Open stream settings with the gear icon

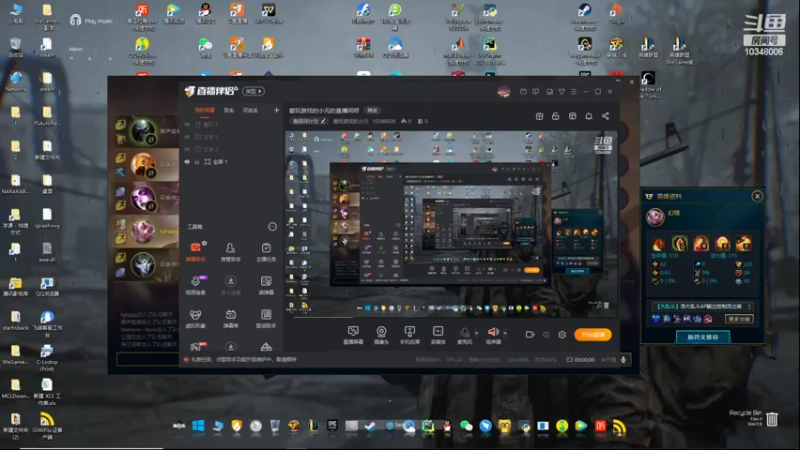(x=562, y=335)
